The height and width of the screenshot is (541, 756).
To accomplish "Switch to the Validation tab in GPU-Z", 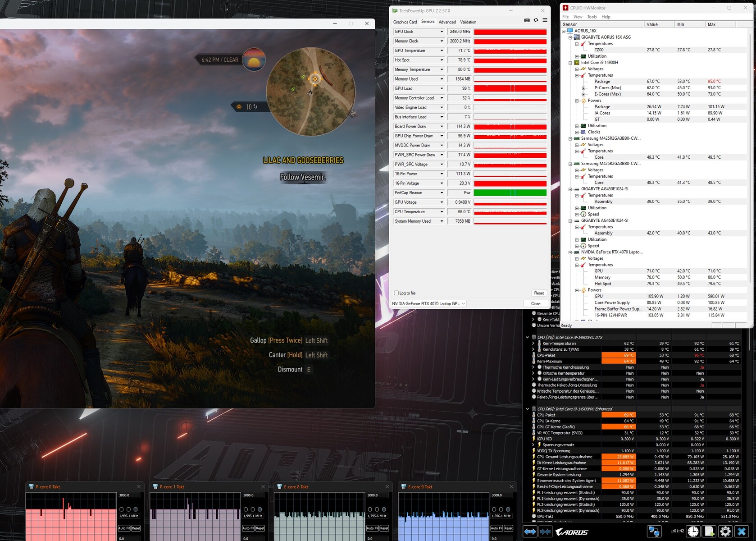I will click(468, 22).
